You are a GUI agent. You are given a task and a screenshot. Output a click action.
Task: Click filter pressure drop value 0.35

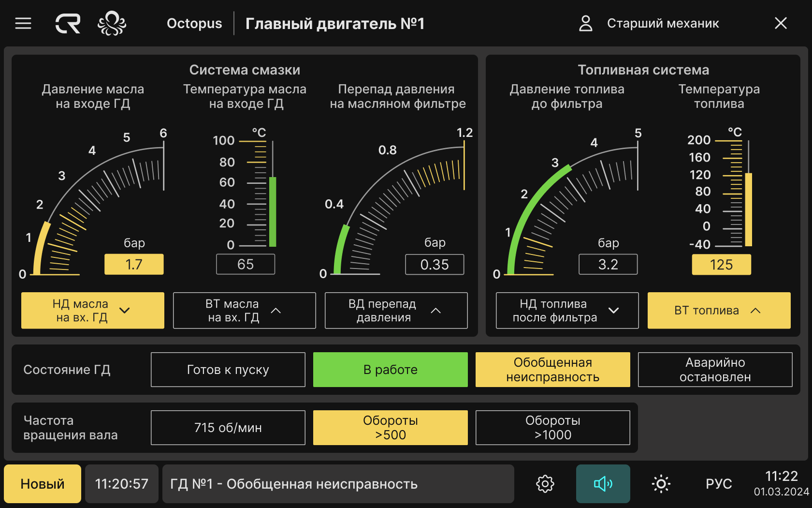[x=435, y=265]
